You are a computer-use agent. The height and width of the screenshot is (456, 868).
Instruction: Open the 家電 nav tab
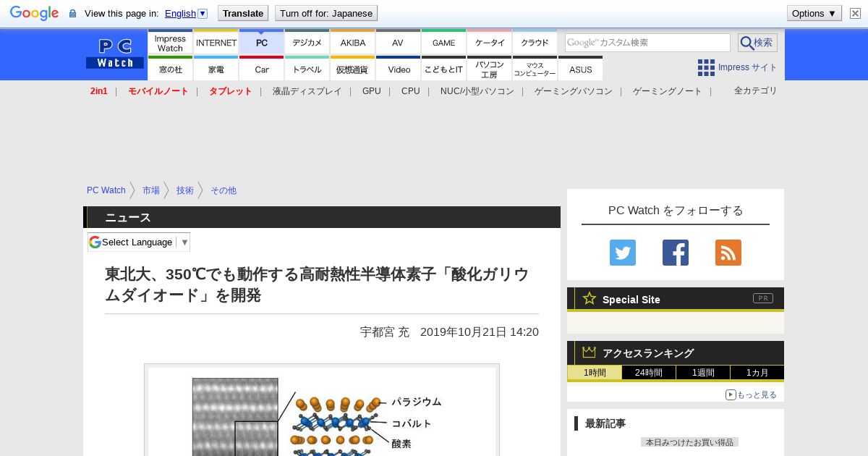(x=216, y=69)
